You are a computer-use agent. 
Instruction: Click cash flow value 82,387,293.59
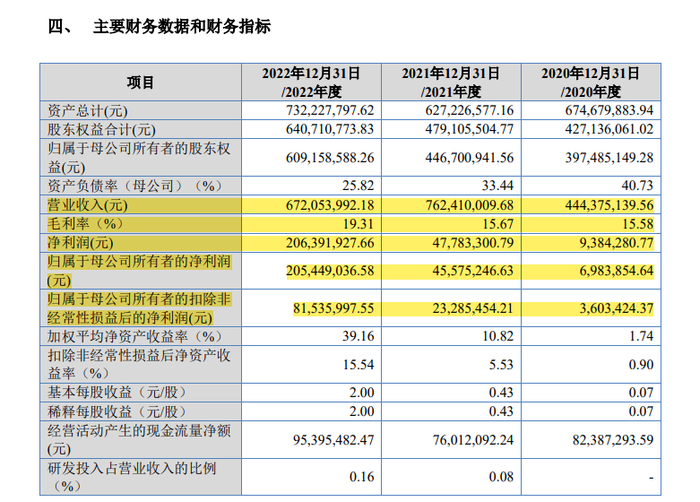pos(613,440)
